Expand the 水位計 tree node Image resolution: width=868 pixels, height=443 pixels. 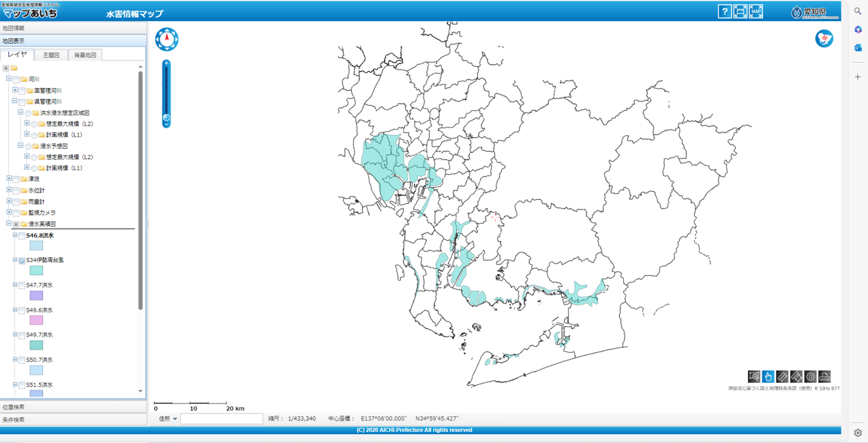pos(9,190)
